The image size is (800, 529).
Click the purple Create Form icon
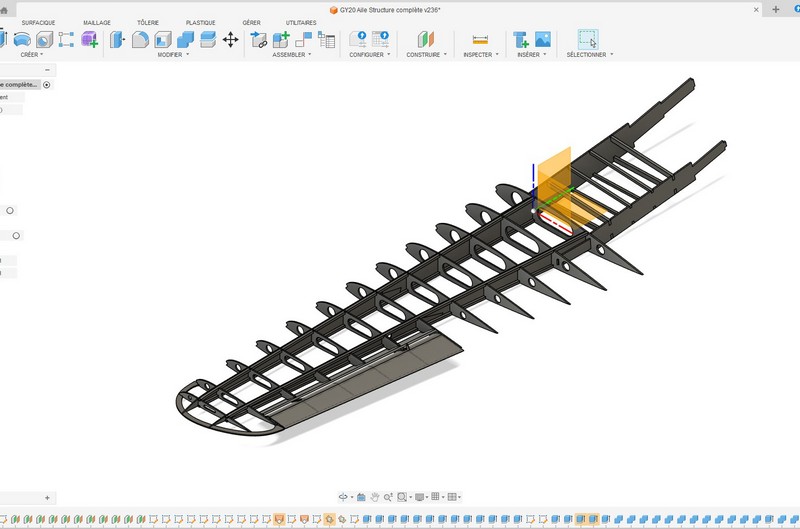(x=89, y=39)
